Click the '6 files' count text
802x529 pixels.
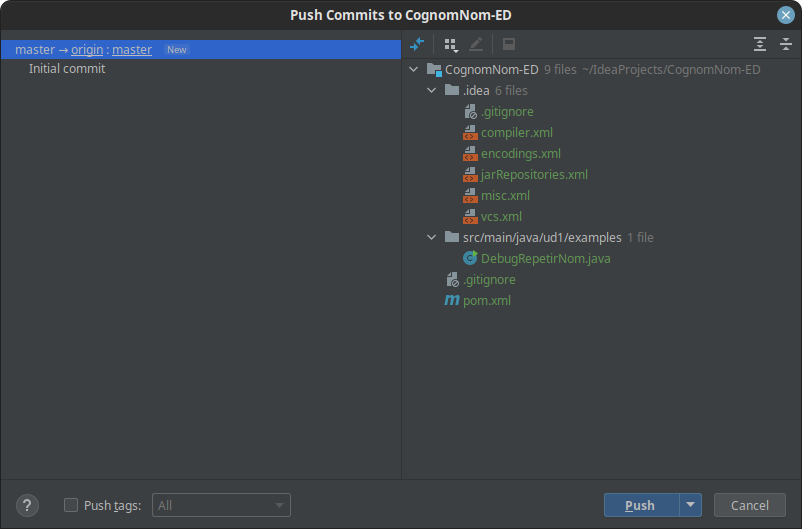511,91
